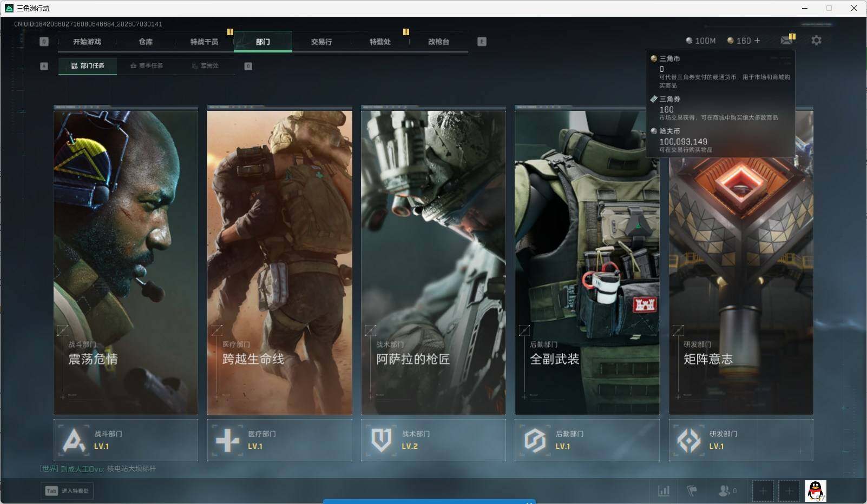Click the A key sub-tab left icon

[44, 66]
